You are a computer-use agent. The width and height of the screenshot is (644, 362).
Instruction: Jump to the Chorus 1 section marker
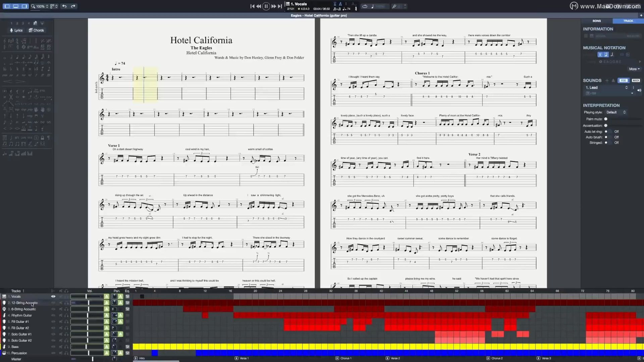click(x=344, y=358)
